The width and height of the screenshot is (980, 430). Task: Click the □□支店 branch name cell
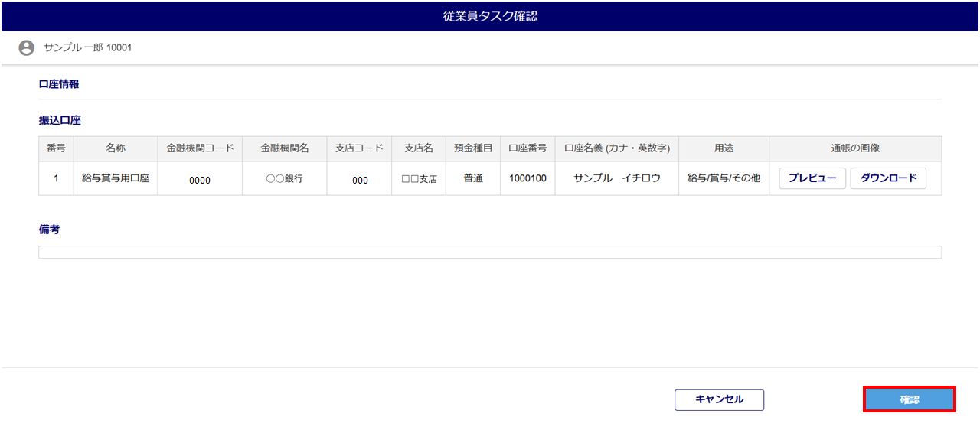[419, 179]
